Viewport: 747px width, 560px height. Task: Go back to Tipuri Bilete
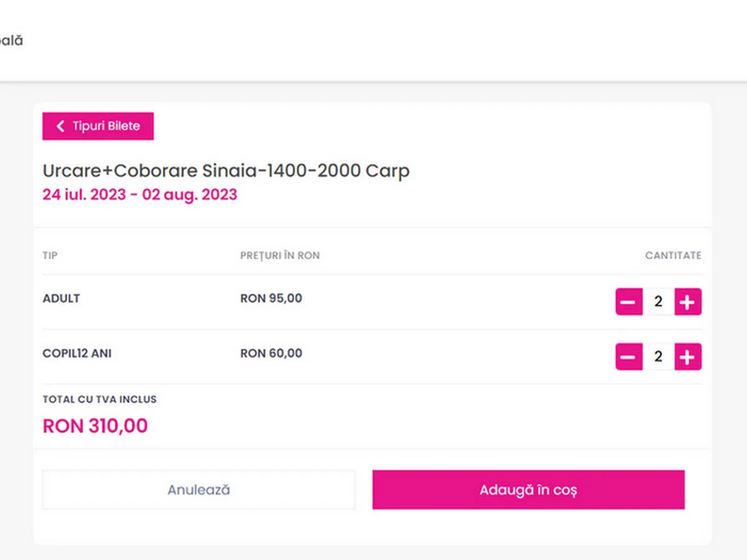tap(98, 126)
